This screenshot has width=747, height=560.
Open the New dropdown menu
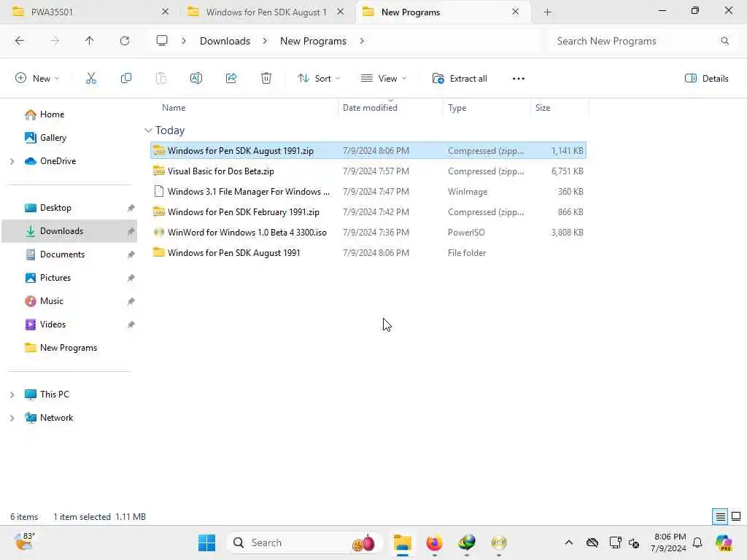[37, 79]
